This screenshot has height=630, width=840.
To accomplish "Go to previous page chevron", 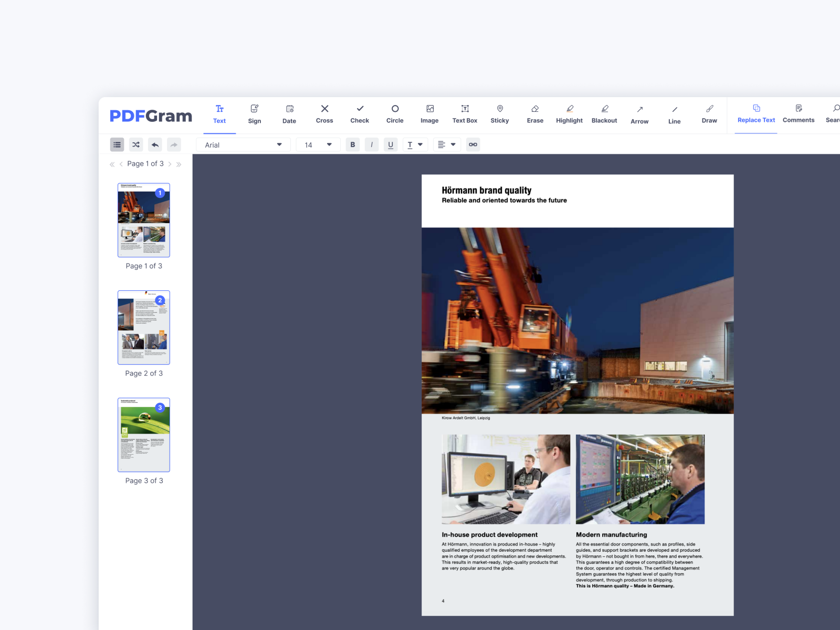I will click(x=121, y=164).
